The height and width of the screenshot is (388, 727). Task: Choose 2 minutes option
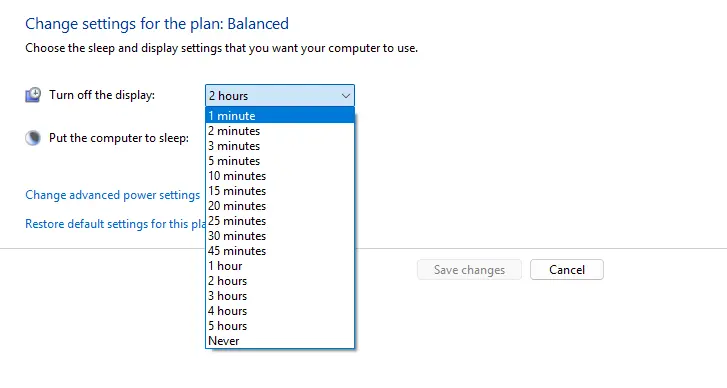tap(280, 131)
